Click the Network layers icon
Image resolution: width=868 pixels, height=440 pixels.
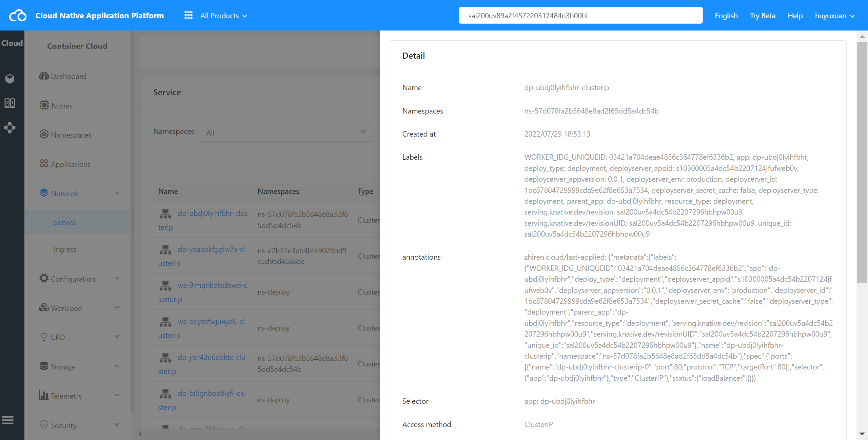(44, 193)
